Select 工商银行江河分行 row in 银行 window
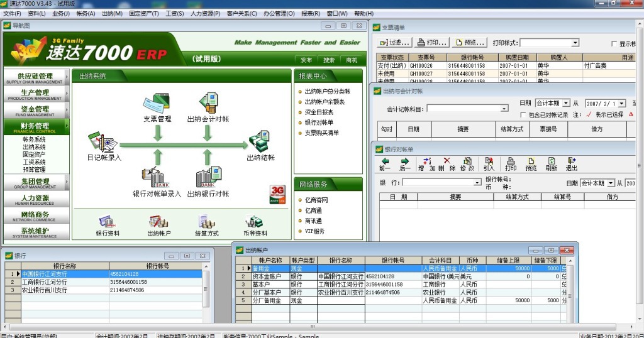This screenshot has width=644, height=338. pyautogui.click(x=104, y=282)
